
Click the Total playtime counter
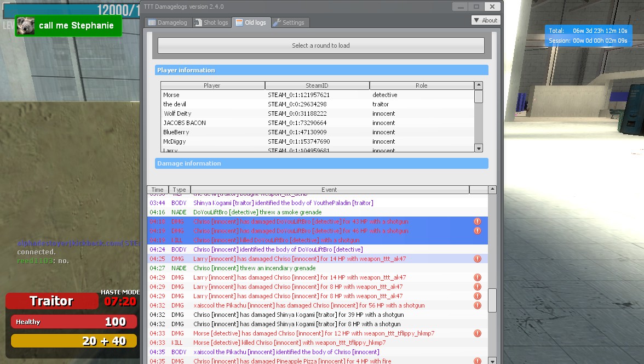click(x=588, y=31)
